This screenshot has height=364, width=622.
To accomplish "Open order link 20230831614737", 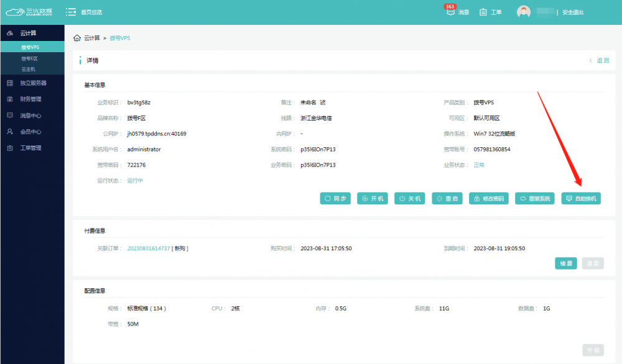I will click(x=149, y=248).
